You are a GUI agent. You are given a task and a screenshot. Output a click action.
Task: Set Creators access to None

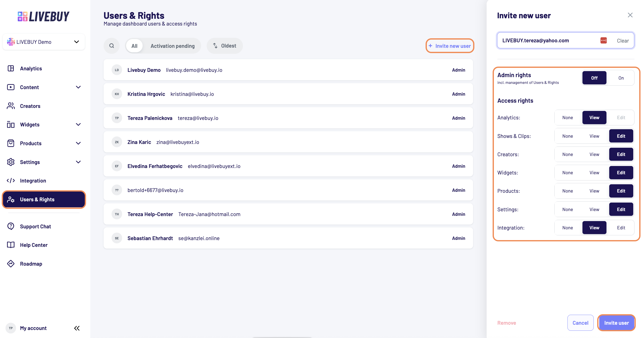coord(568,154)
